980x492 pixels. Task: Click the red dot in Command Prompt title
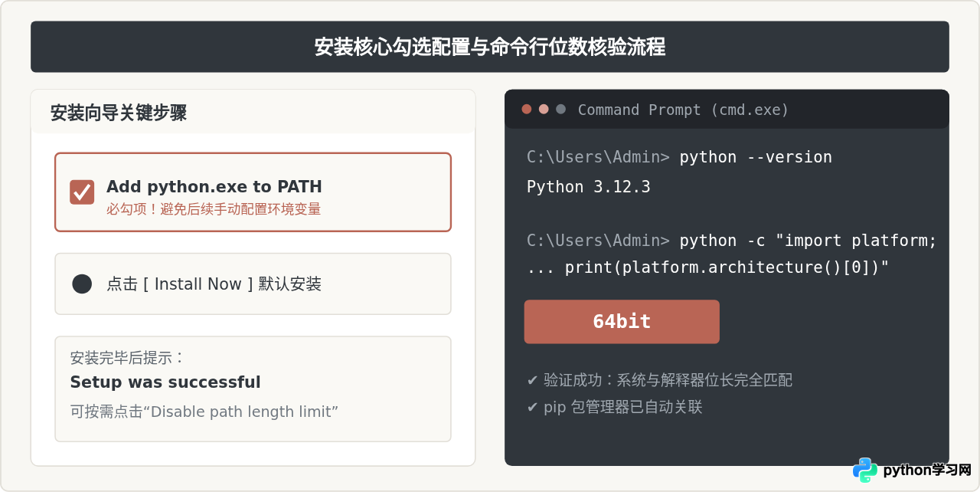[527, 110]
